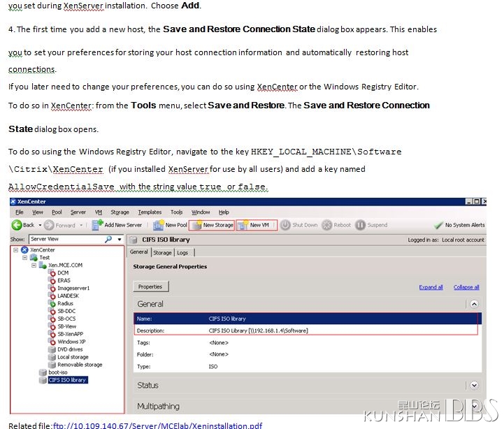Open the Back button history dropdown
This screenshot has width=504, height=429.
40,225
